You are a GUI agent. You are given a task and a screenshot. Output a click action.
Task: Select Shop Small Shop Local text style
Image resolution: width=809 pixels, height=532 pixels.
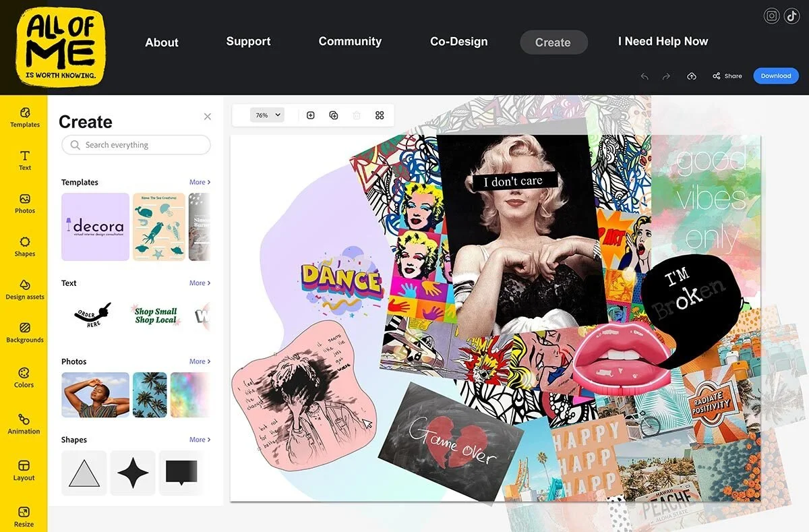[x=156, y=316]
